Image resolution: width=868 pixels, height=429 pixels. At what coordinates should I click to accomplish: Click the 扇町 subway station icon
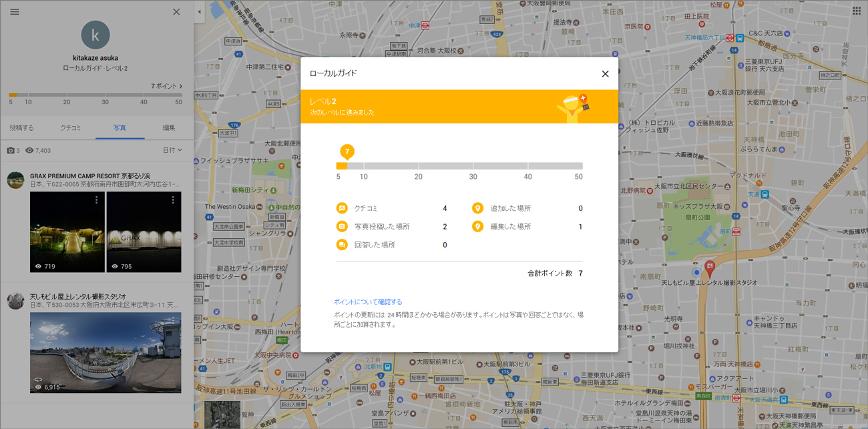tap(735, 232)
